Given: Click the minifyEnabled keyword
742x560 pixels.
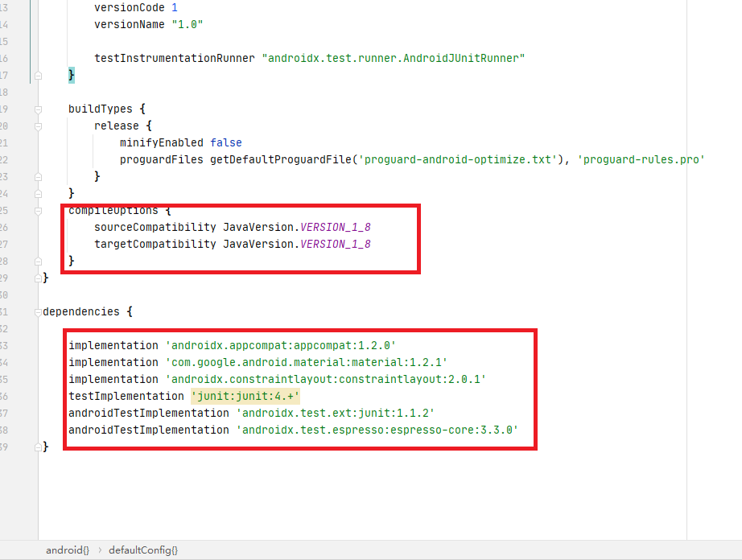Looking at the screenshot, I should 162,143.
